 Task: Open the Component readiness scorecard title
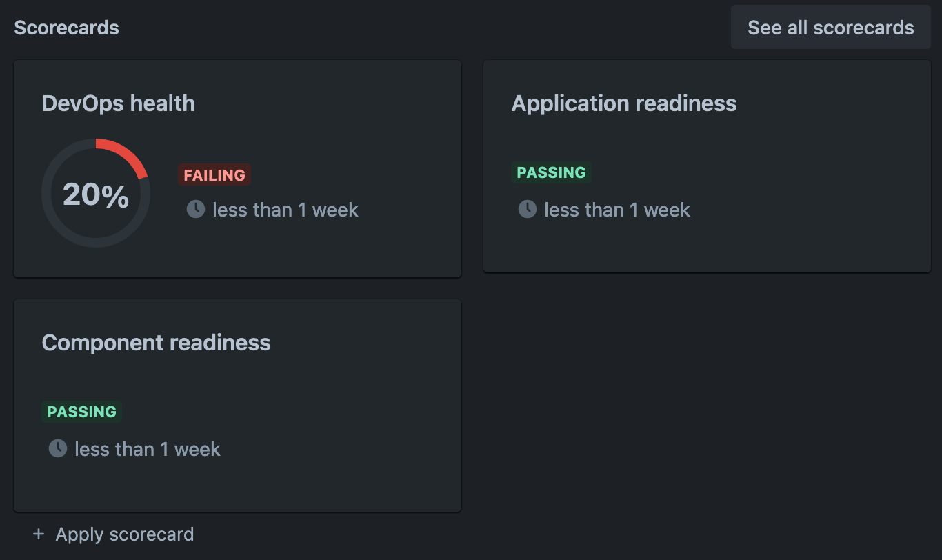click(x=157, y=343)
